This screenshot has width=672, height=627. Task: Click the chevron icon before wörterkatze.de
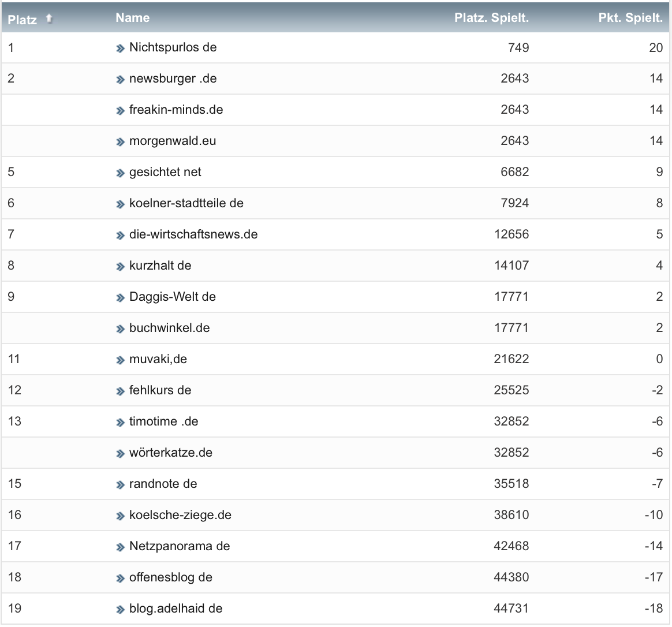click(120, 454)
